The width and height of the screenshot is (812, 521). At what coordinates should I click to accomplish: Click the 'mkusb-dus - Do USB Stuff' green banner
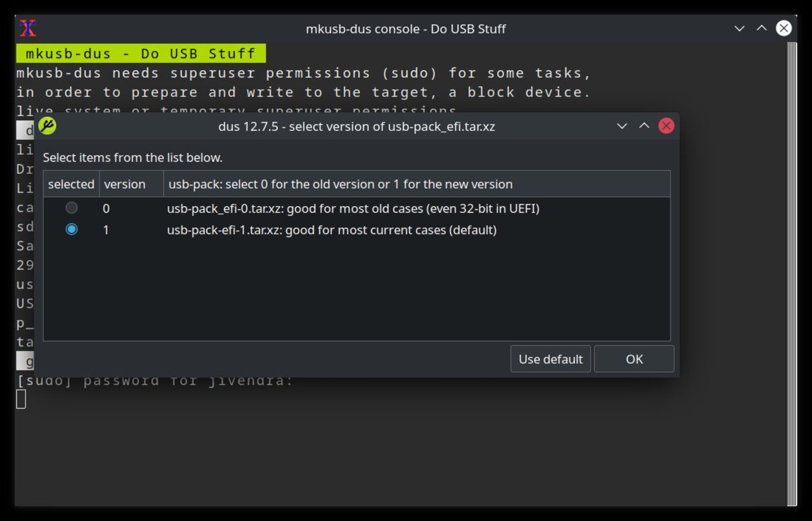click(141, 53)
